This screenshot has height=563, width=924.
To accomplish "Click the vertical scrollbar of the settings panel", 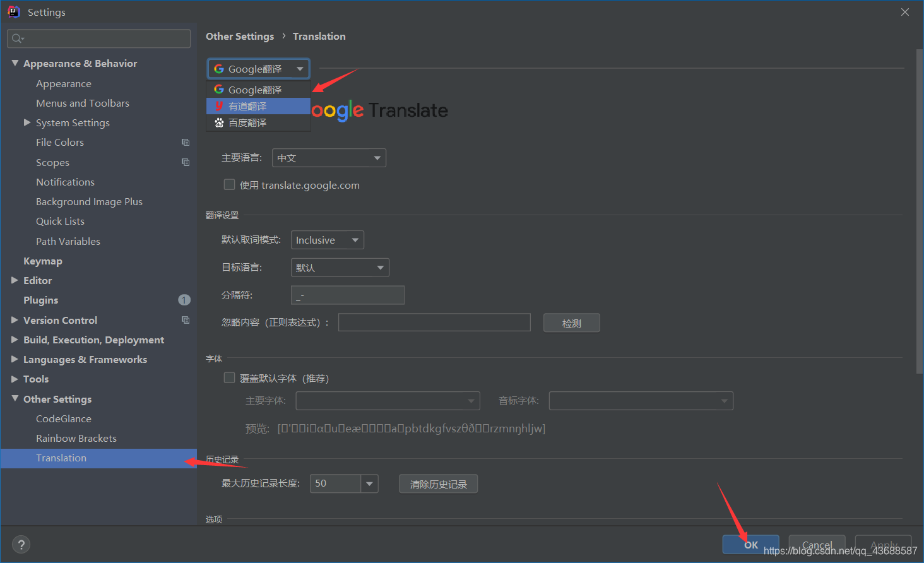I will coord(920,211).
